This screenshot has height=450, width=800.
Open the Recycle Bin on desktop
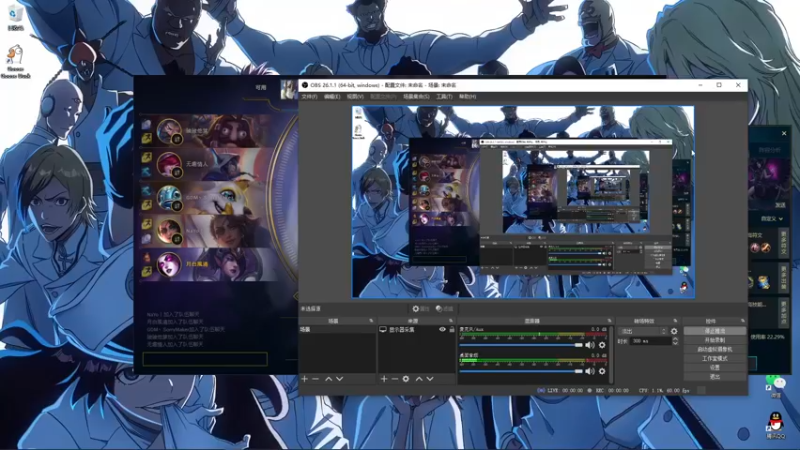click(15, 17)
